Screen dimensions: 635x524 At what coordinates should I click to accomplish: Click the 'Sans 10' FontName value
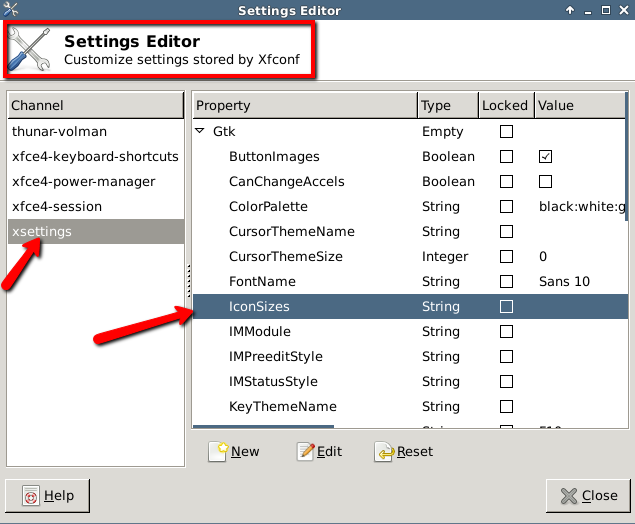564,281
